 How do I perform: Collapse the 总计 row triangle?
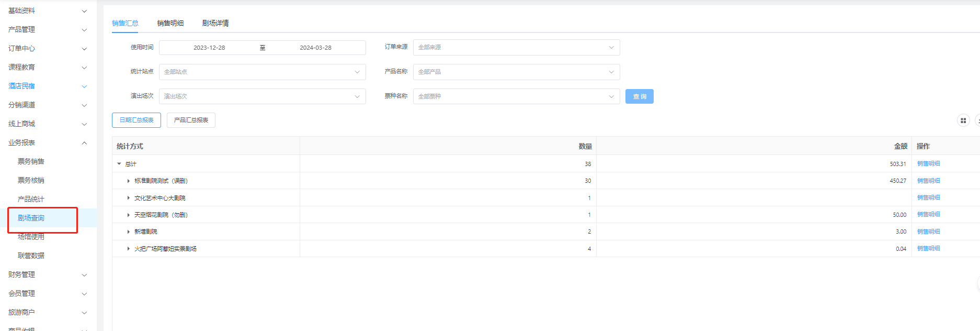click(119, 164)
